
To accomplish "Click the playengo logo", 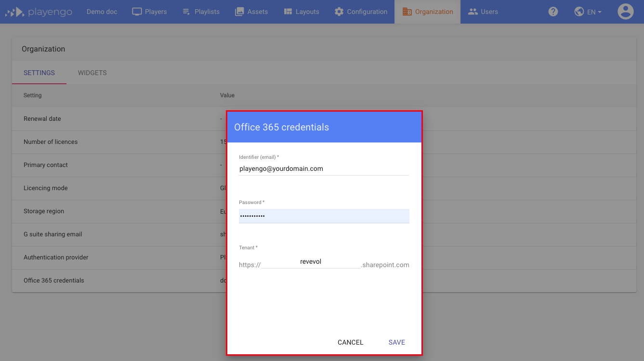I will click(x=39, y=12).
